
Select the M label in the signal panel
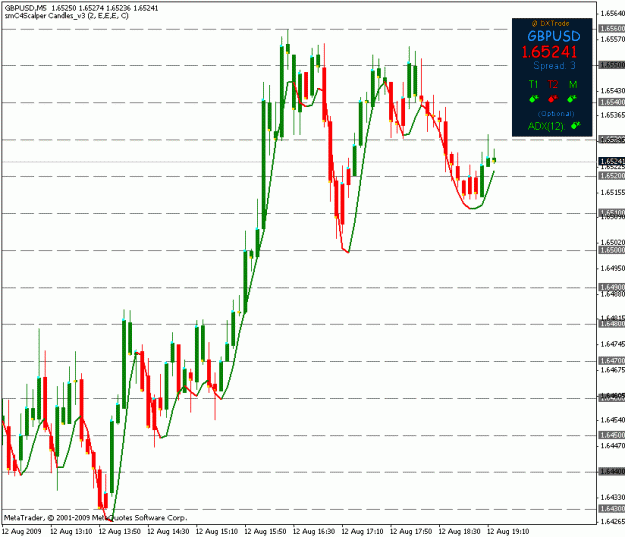pos(573,85)
